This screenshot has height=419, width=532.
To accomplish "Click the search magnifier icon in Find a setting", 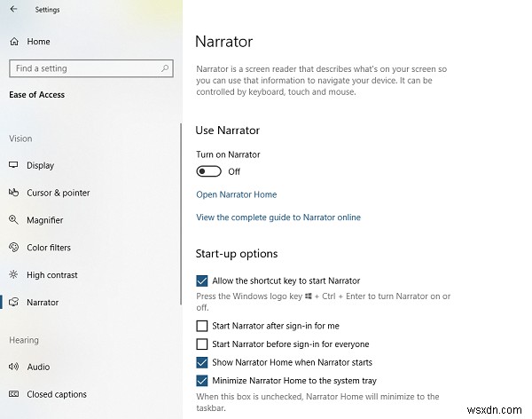I will 165,68.
